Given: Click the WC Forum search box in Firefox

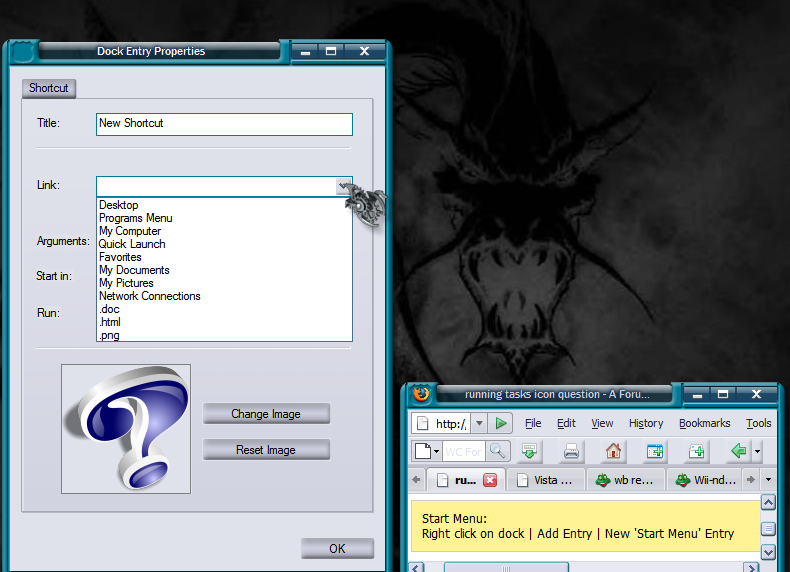Looking at the screenshot, I should pyautogui.click(x=464, y=452).
